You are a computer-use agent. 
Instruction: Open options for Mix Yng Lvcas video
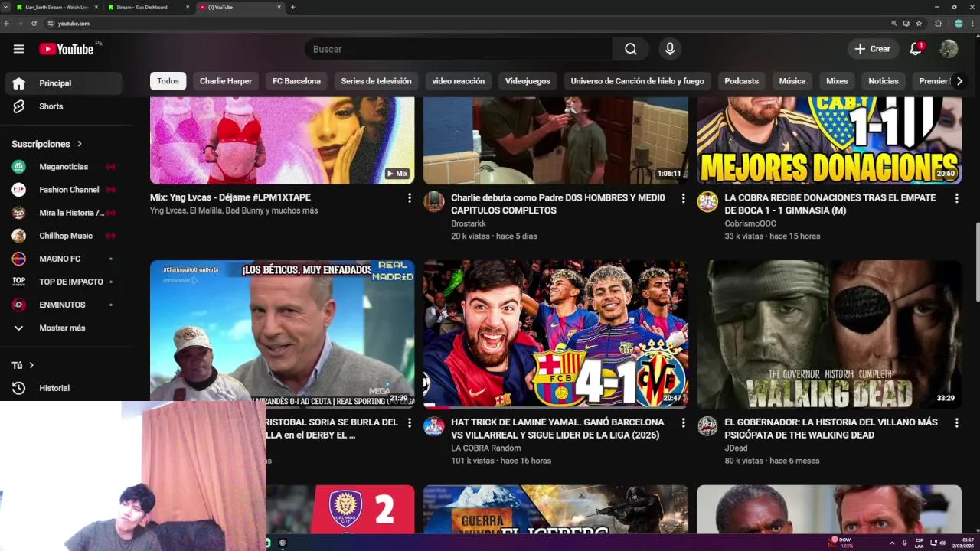(410, 198)
